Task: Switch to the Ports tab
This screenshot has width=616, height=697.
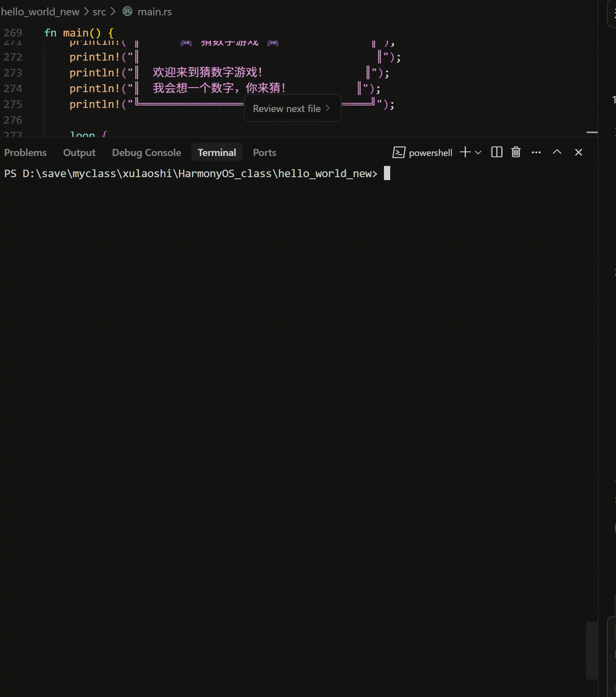Action: 264,153
